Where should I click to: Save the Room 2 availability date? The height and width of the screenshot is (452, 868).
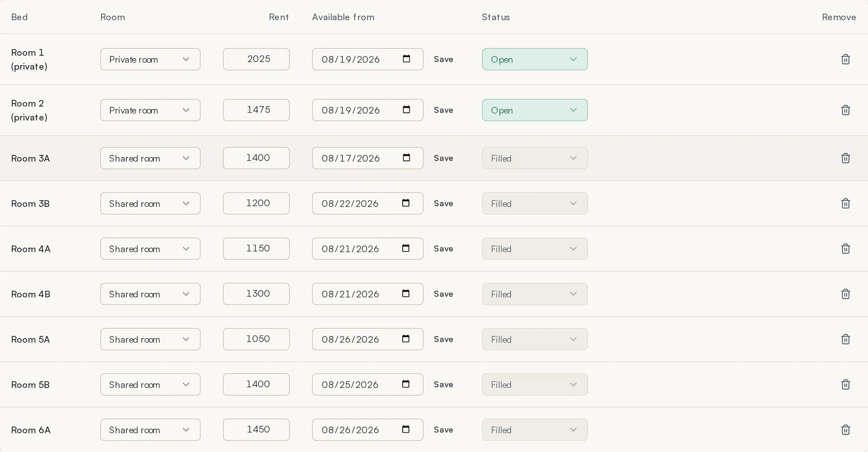(x=443, y=110)
